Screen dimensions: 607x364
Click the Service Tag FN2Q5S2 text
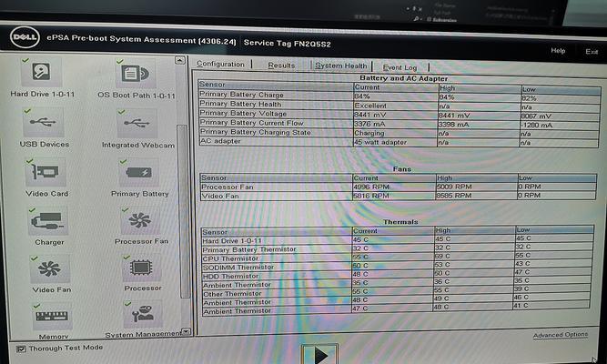tap(288, 44)
